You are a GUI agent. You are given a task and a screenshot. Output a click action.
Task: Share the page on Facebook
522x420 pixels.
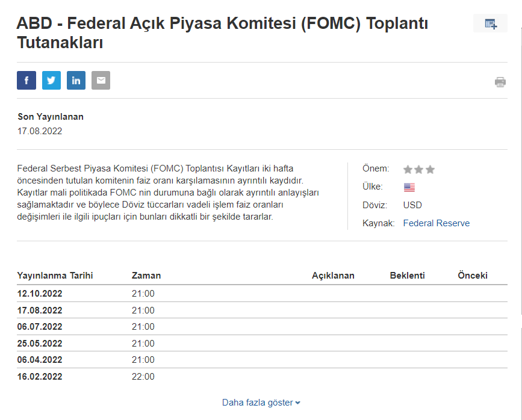coord(26,80)
